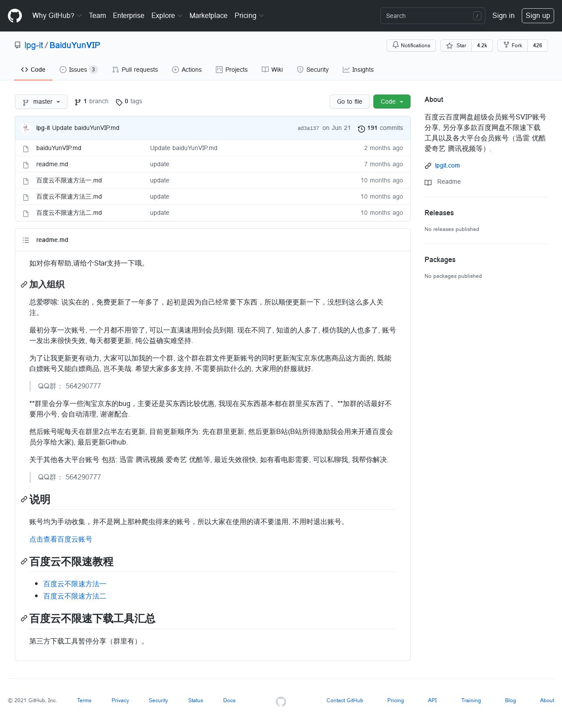Click the repository book icon beside lpg-it
The image size is (562, 728).
tap(18, 45)
